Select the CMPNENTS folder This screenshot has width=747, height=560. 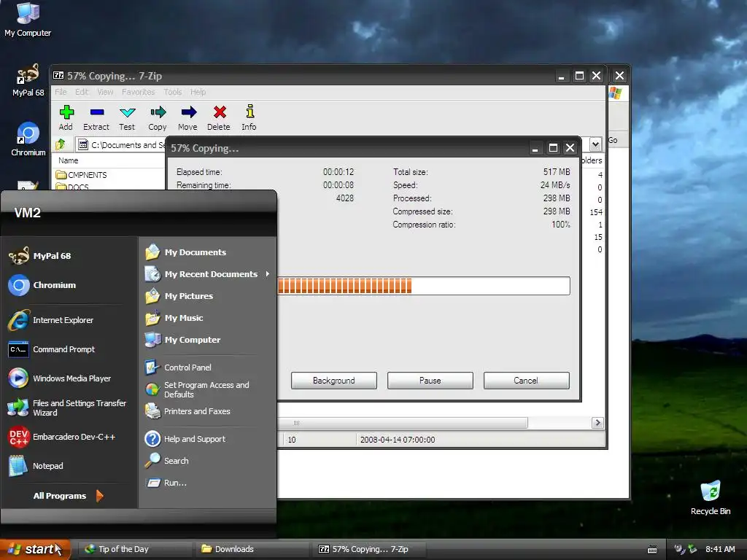82,175
